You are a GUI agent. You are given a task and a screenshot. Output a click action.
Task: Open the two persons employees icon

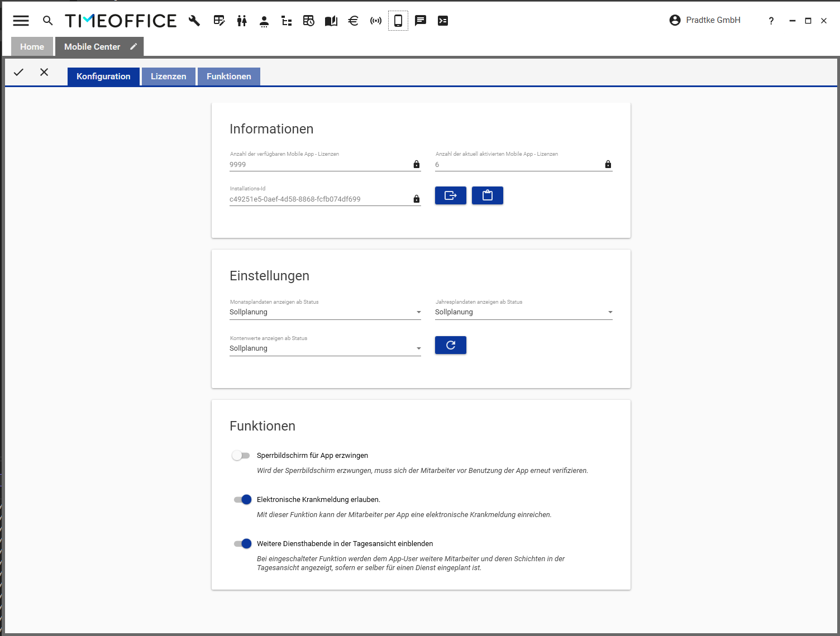pyautogui.click(x=242, y=21)
